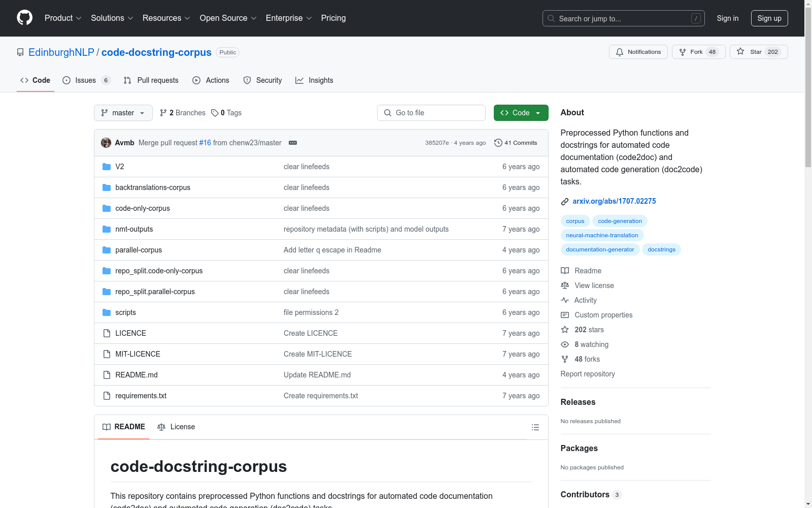Click the corpus topic tag
The width and height of the screenshot is (812, 508).
click(575, 221)
